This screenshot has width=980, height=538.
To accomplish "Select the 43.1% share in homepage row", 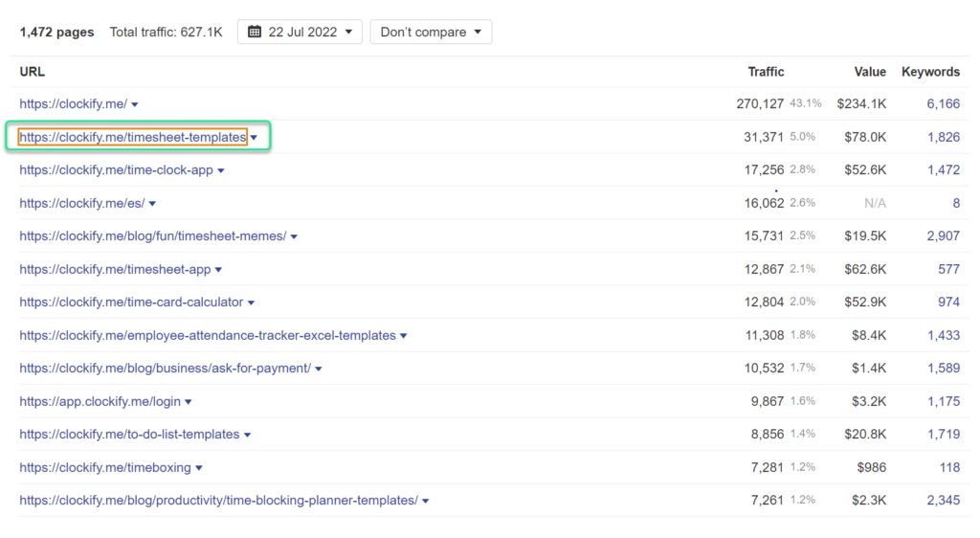I will coord(806,103).
